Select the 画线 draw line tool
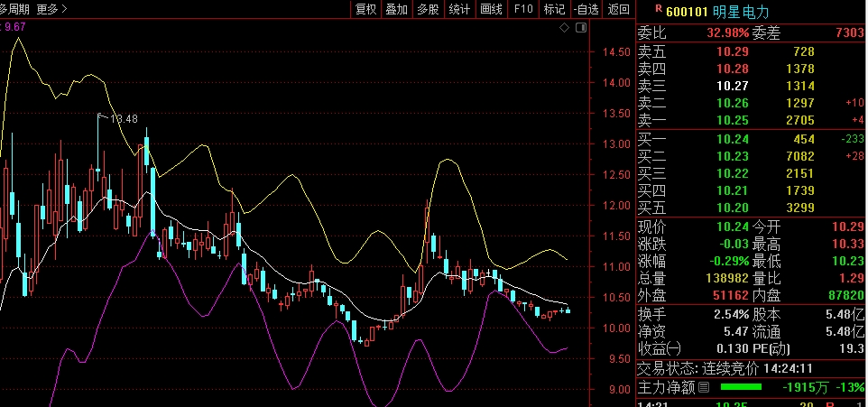 [x=491, y=9]
